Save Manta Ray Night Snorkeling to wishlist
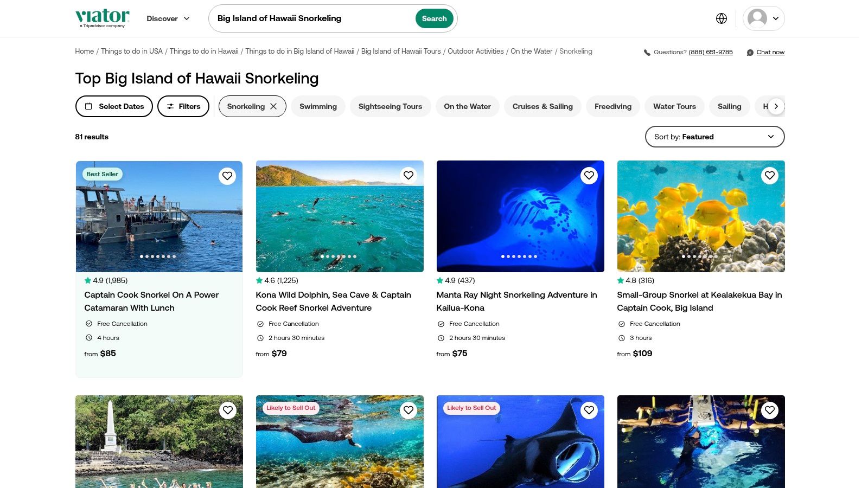This screenshot has height=488, width=868. pyautogui.click(x=589, y=175)
